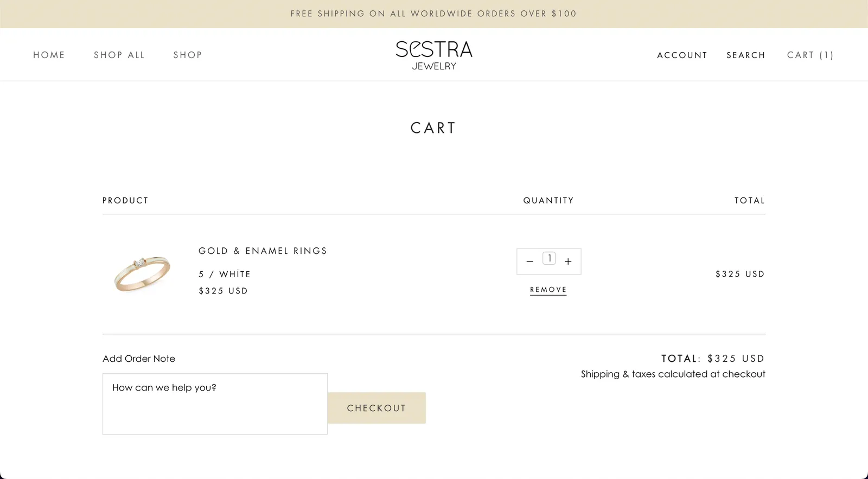Image resolution: width=868 pixels, height=479 pixels.
Task: Click the free shipping announcement banner
Action: [434, 14]
